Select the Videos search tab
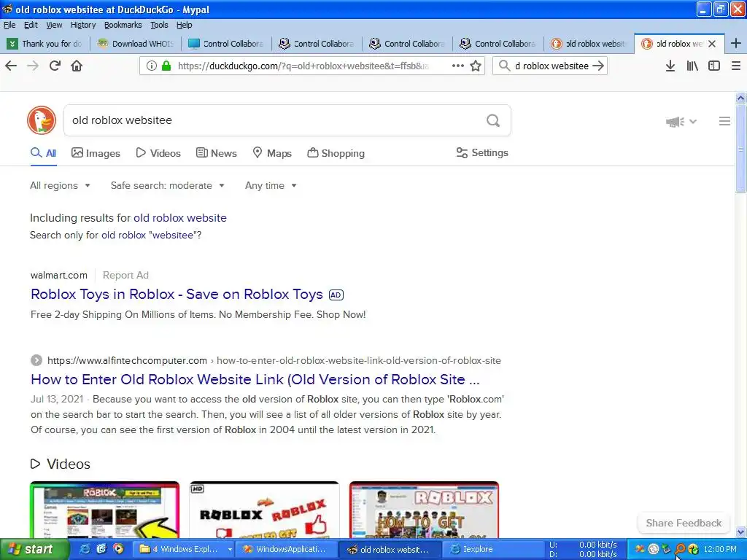 click(158, 153)
